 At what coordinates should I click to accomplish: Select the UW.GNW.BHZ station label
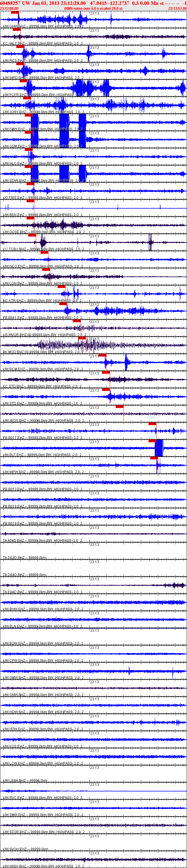[x=43, y=695]
